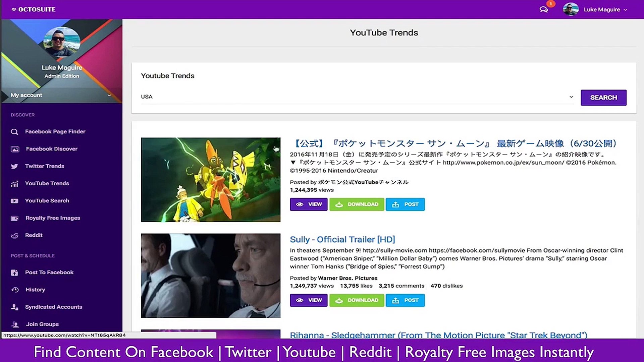Click the Reddit alien icon in sidebar
This screenshot has height=362, width=644.
coord(14,235)
